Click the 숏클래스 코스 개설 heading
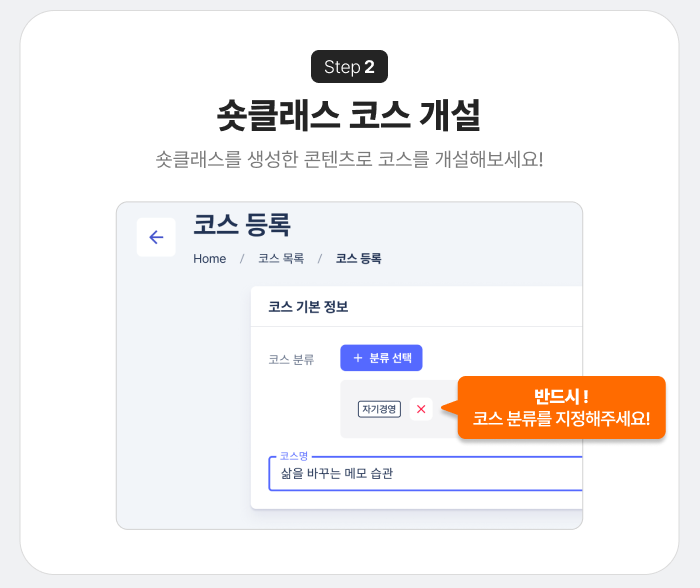Image resolution: width=700 pixels, height=588 pixels. 349,115
